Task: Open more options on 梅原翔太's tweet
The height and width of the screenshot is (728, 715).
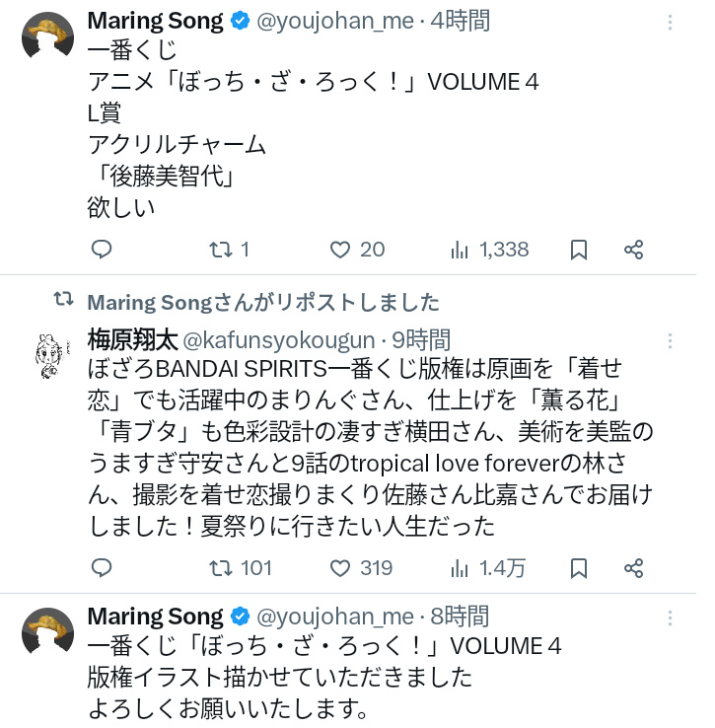Action: click(x=670, y=340)
